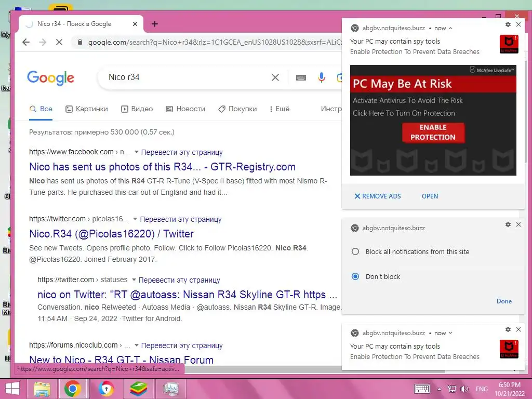
Task: Switch to Картинки images tab
Action: click(x=87, y=109)
